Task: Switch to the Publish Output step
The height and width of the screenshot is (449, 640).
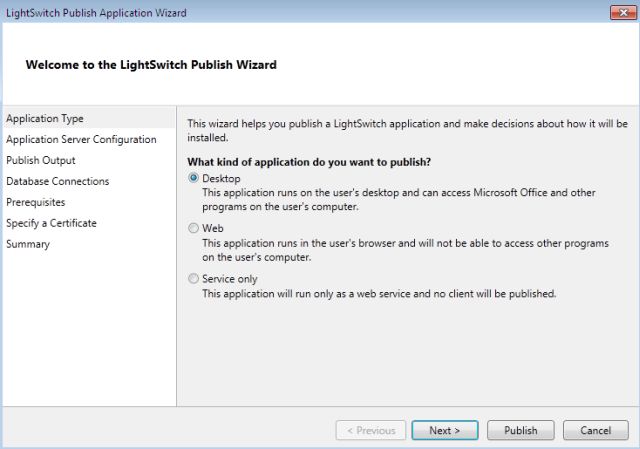Action: pyautogui.click(x=41, y=160)
